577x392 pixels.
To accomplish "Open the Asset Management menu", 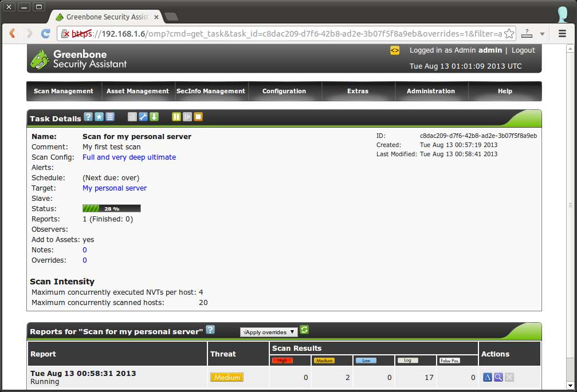I will click(138, 91).
